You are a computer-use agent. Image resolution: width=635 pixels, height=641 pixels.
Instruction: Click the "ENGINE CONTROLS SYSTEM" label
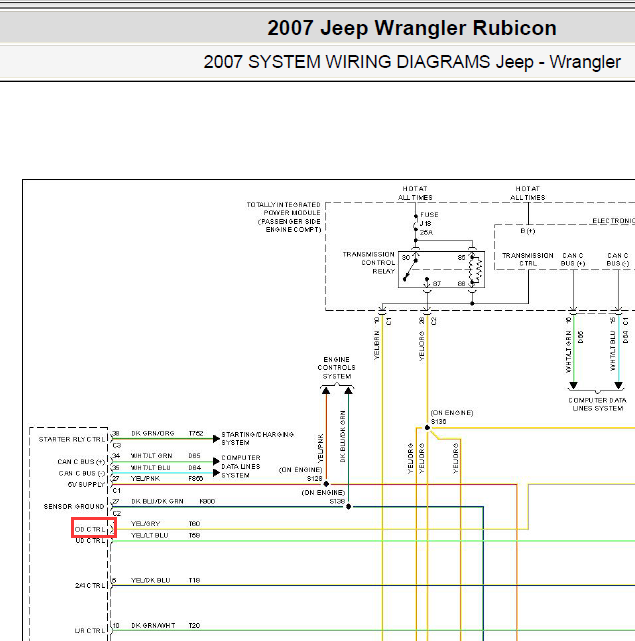pos(337,368)
